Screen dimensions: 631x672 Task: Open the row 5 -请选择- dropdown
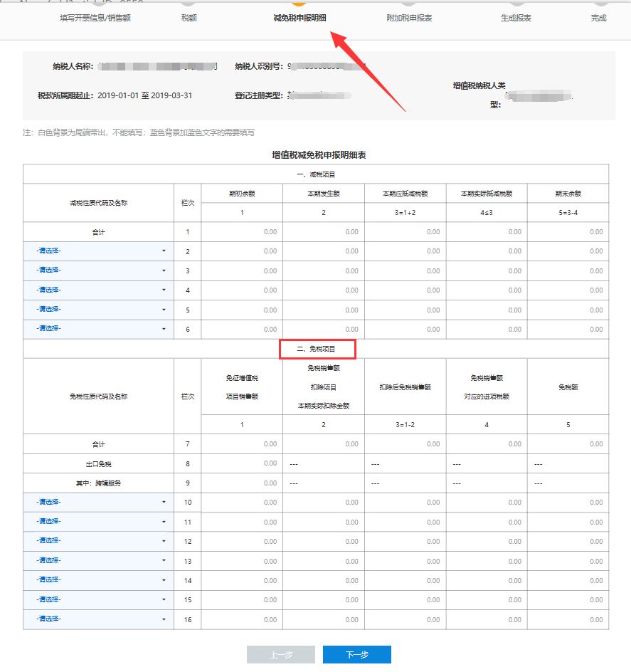tap(98, 310)
